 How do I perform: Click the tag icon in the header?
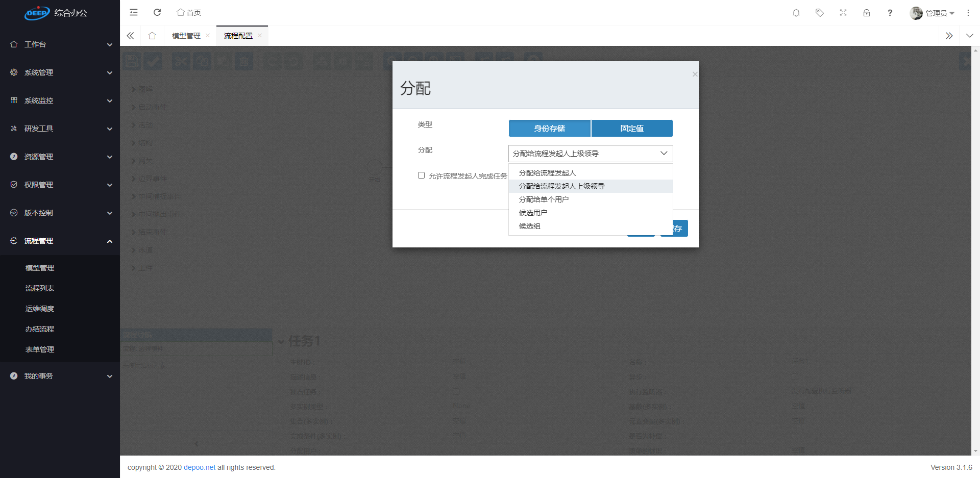819,13
